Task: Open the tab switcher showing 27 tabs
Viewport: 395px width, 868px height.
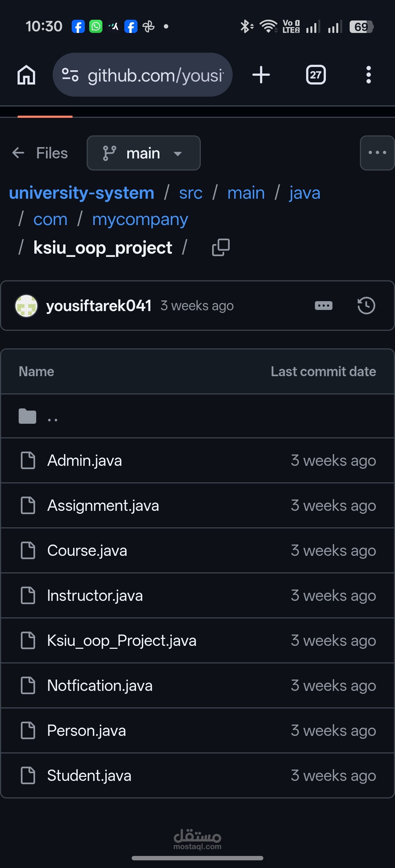Action: tap(316, 75)
